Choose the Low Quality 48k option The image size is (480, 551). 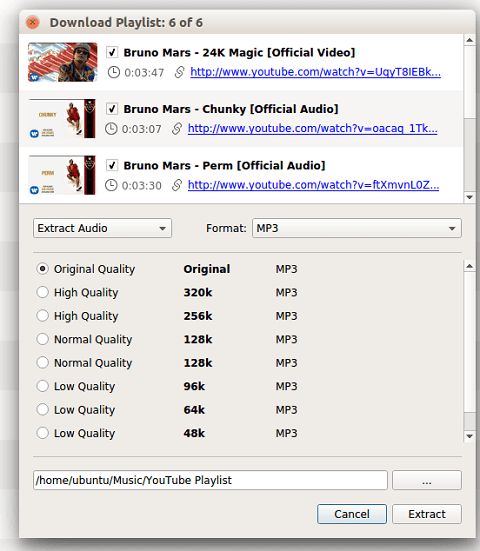tap(43, 433)
